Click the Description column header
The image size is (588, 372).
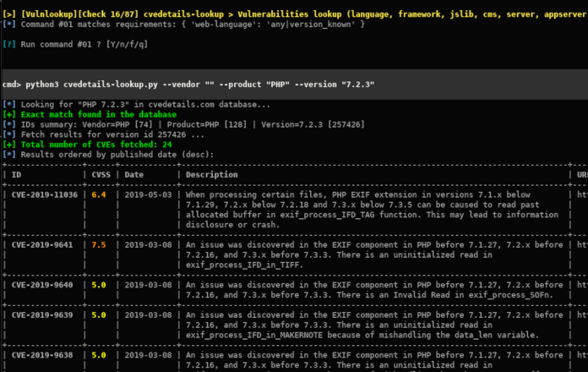[211, 174]
